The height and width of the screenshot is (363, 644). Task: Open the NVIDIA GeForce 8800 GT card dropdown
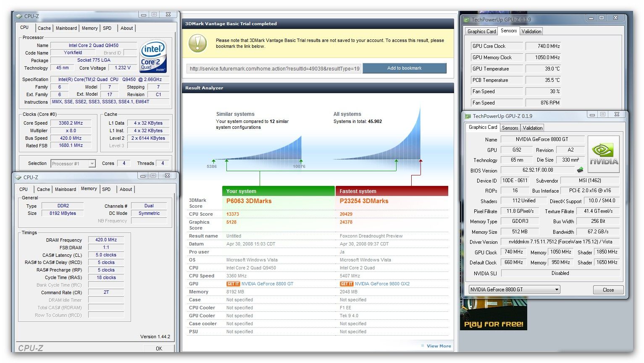tap(515, 290)
